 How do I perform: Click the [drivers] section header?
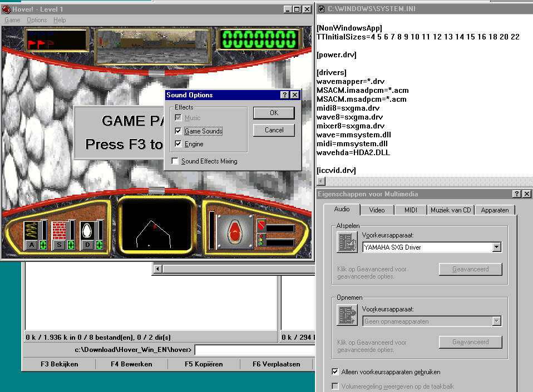pyautogui.click(x=332, y=73)
